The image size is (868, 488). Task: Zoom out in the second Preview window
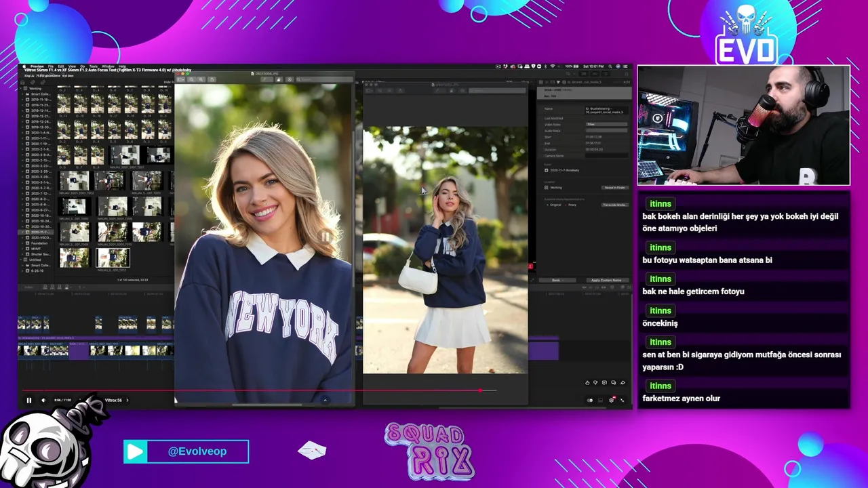point(379,90)
